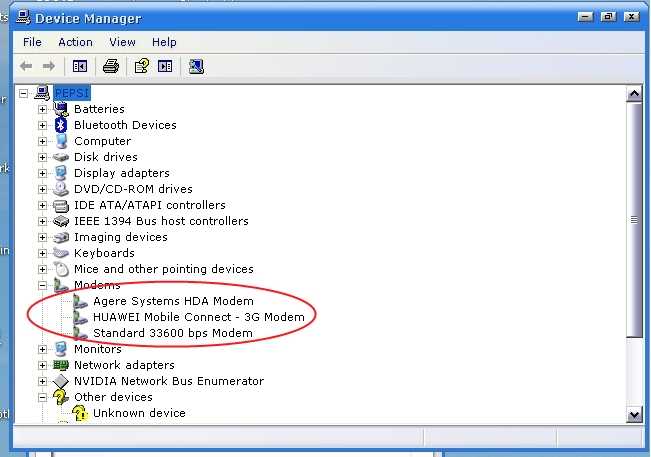
Task: Open the File menu
Action: coord(32,42)
